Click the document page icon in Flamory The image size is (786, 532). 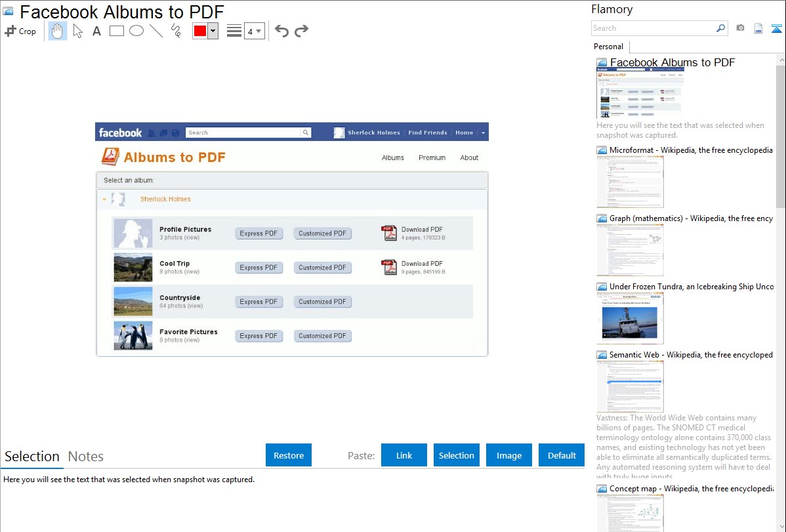pyautogui.click(x=758, y=28)
